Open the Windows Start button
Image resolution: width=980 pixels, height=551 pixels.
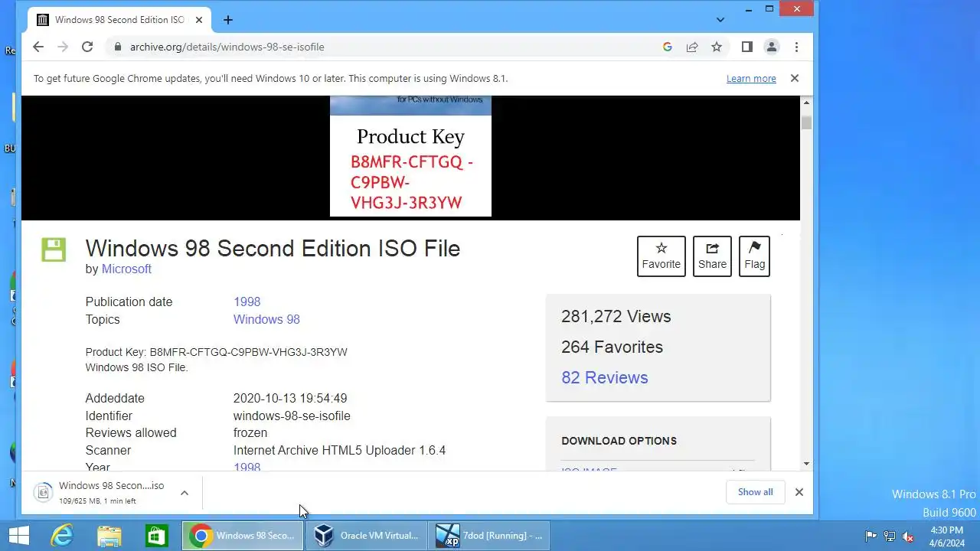click(x=19, y=536)
